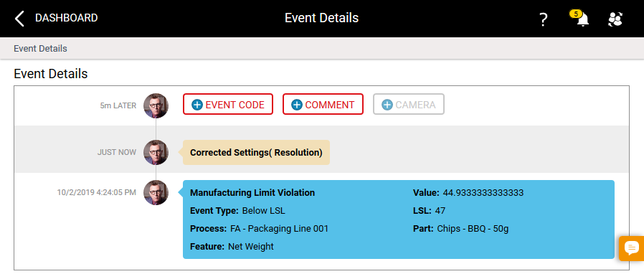Select the Corrected Settings (Resolution) bubble
The width and height of the screenshot is (644, 274).
pos(256,152)
